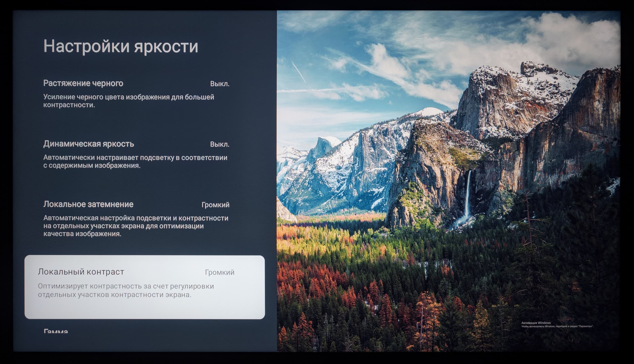Screen dimensions: 634x364
Task: Change the Громкий value of Локальный контраст
Action: [x=220, y=273]
